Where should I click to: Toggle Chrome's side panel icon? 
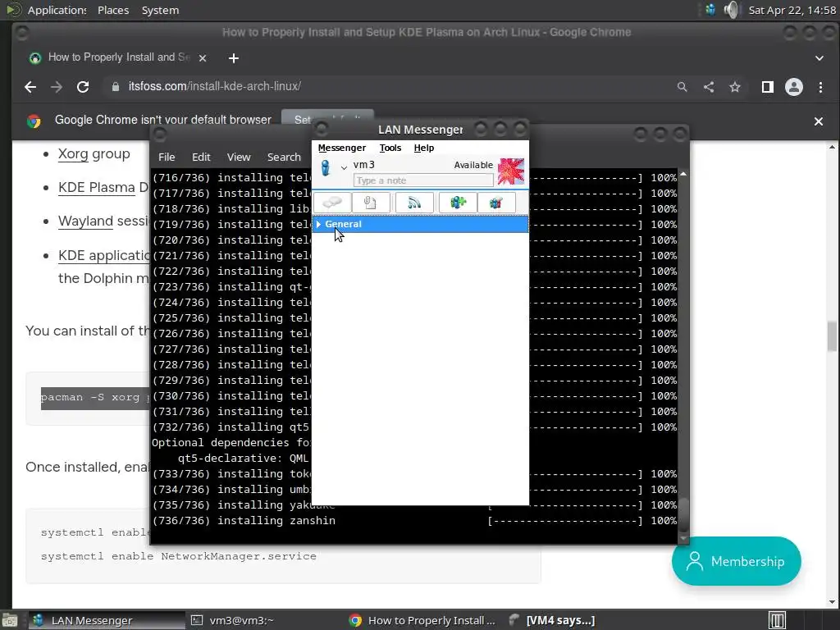tap(768, 87)
